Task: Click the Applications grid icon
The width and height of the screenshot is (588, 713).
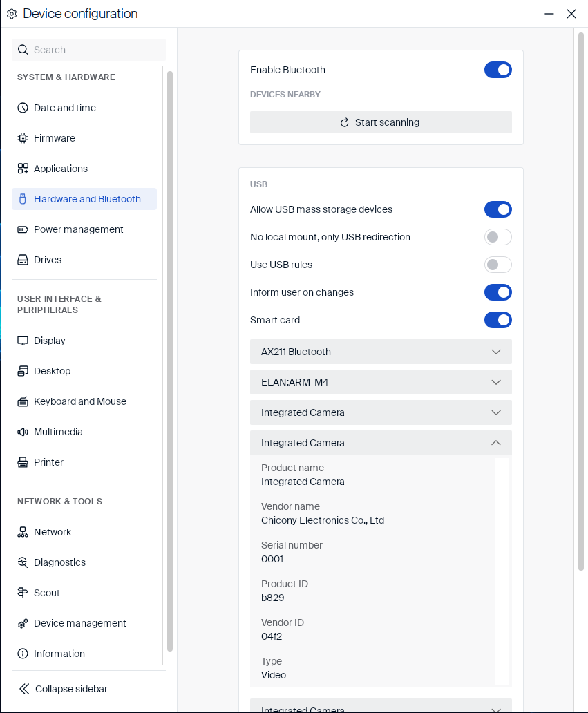Action: 23,169
